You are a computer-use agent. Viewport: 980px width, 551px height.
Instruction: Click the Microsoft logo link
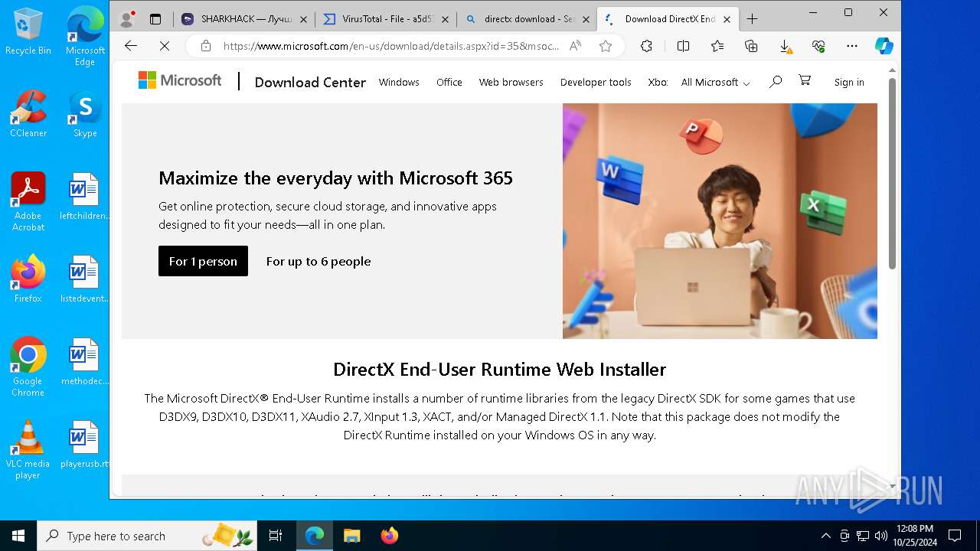pyautogui.click(x=180, y=80)
